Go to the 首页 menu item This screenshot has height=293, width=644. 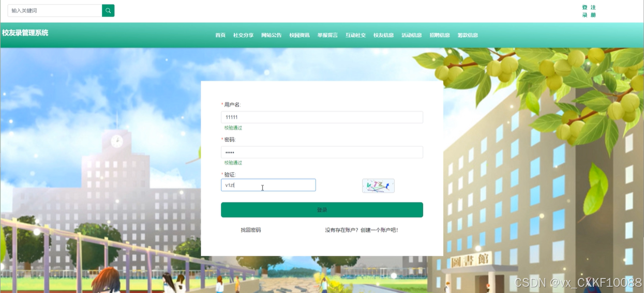[x=220, y=35]
